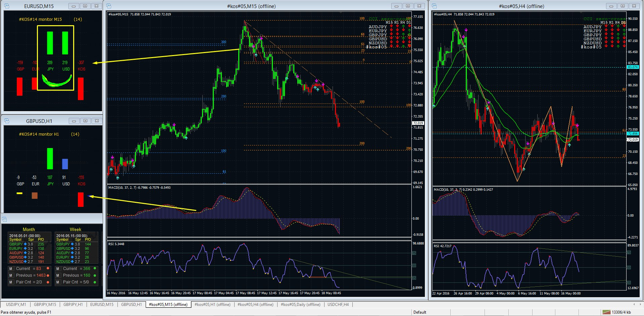Click the chart icon of #kos#05,H4 (offline) window
Screen dimensions: 644x316
click(x=434, y=6)
